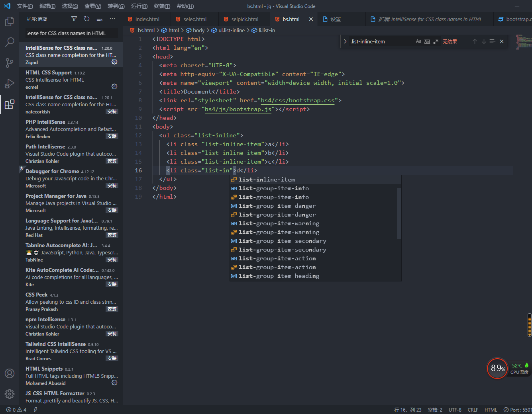Click the 89% memory usage widget
The image size is (532, 414).
497,368
